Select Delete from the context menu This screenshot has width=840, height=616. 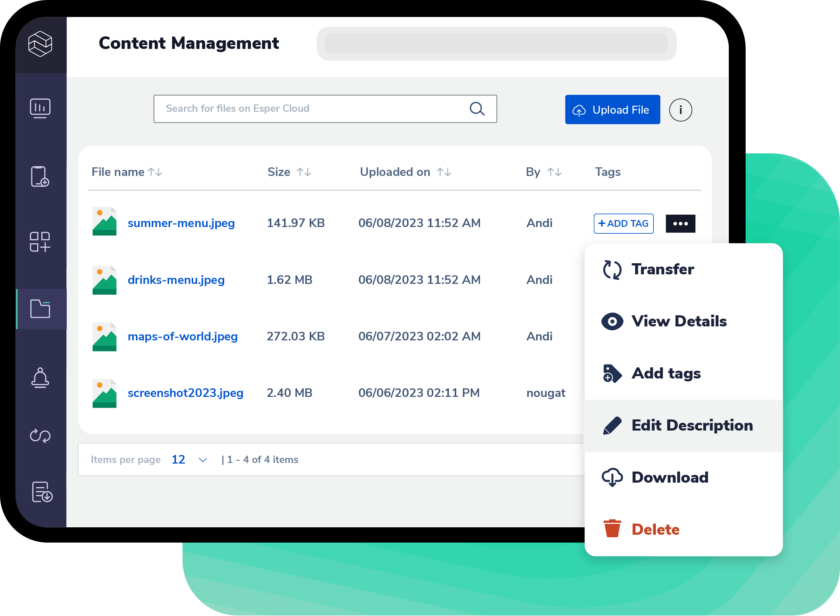pyautogui.click(x=656, y=530)
